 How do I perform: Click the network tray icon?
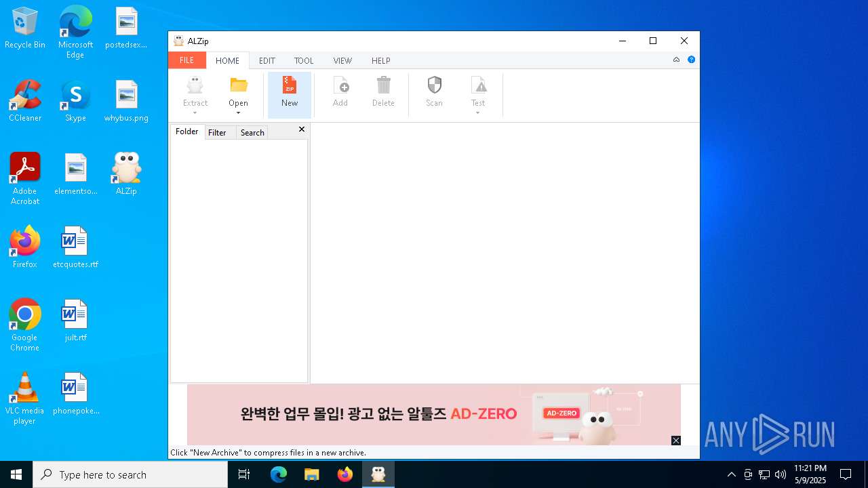(x=764, y=474)
